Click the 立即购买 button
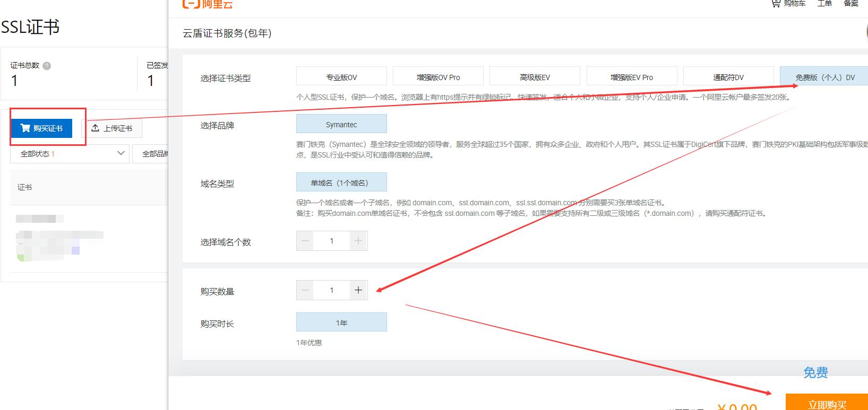Viewport: 868px width, 410px height. (827, 403)
